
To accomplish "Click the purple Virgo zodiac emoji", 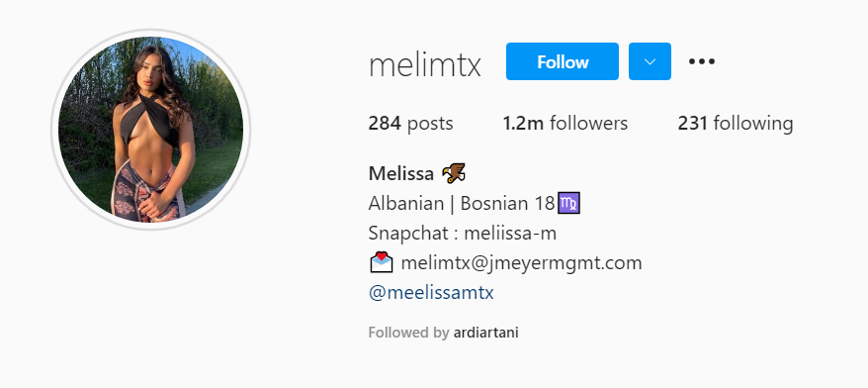I will coord(568,204).
